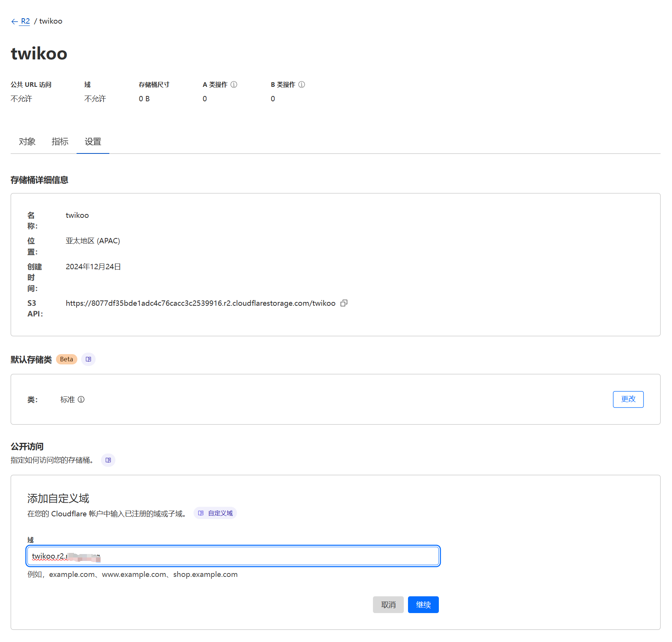Open docs icon beside 默认存储类 Beta
Image resolution: width=672 pixels, height=642 pixels.
pos(88,359)
